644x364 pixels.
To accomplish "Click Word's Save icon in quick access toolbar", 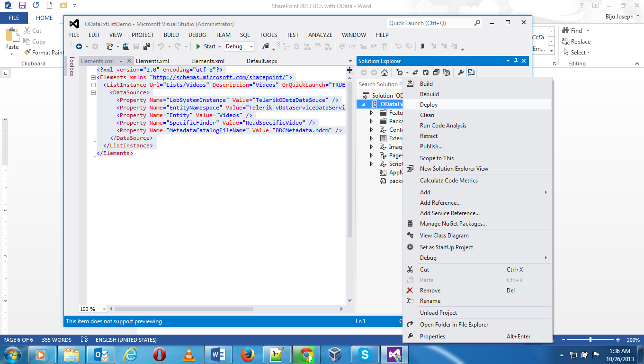I will 22,6.
